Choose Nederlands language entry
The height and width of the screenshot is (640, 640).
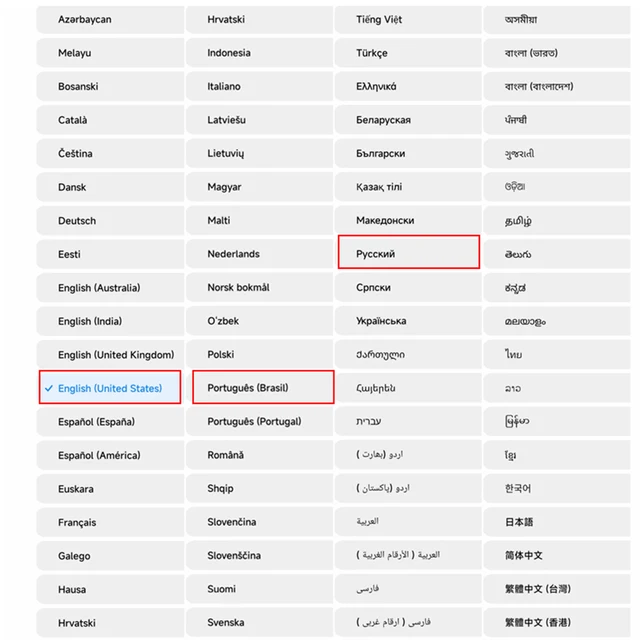(x=260, y=254)
